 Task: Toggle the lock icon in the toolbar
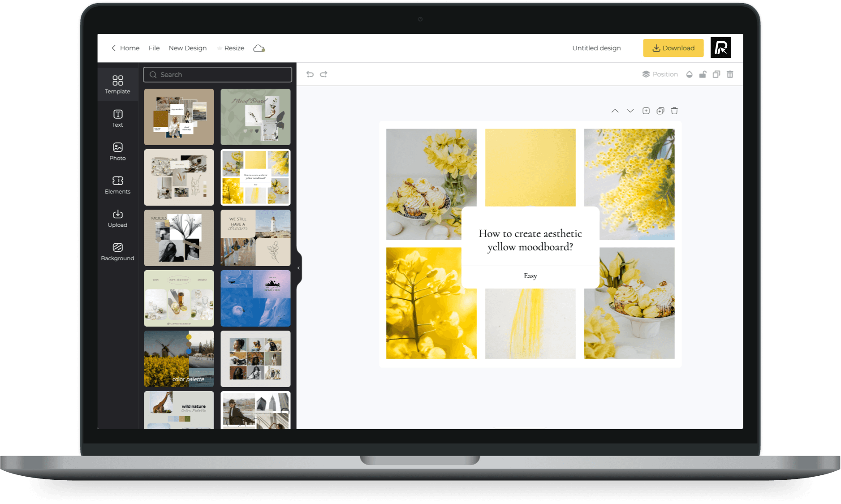click(703, 74)
